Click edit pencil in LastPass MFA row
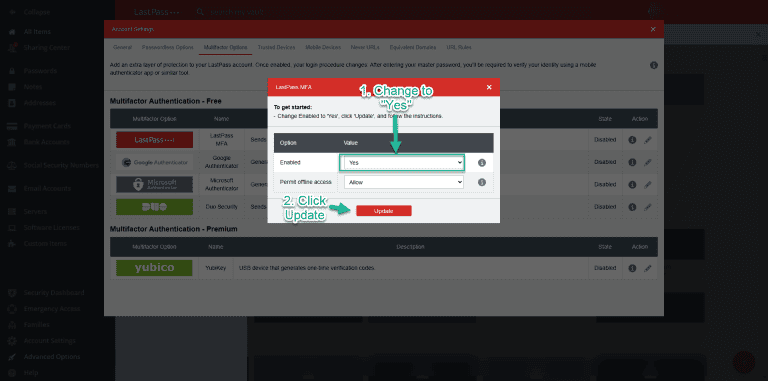This screenshot has height=381, width=768. pos(648,140)
